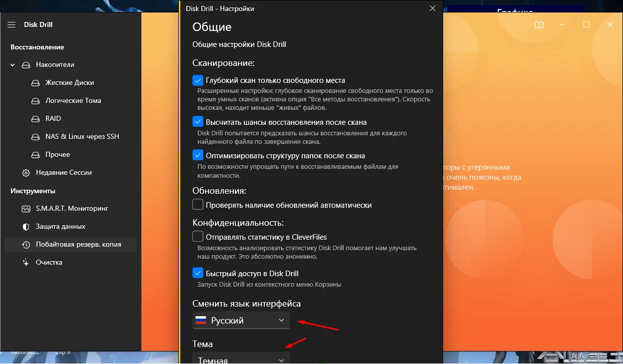Open the Прочее storage category
623x364 pixels.
pyautogui.click(x=57, y=155)
